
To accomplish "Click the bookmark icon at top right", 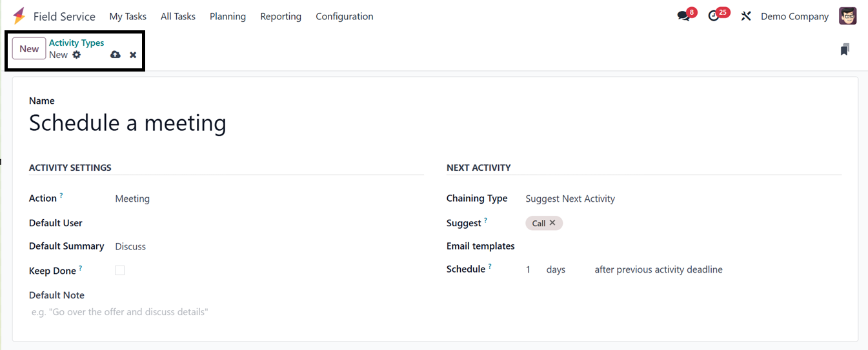I will click(845, 50).
